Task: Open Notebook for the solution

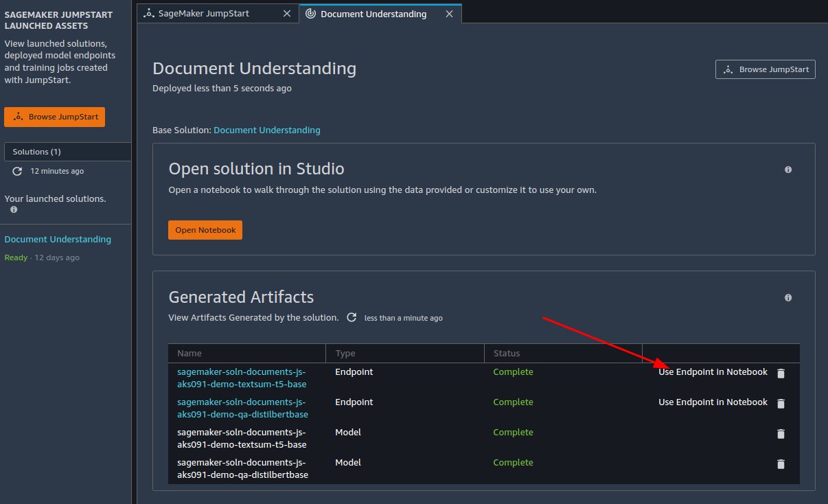Action: [205, 230]
